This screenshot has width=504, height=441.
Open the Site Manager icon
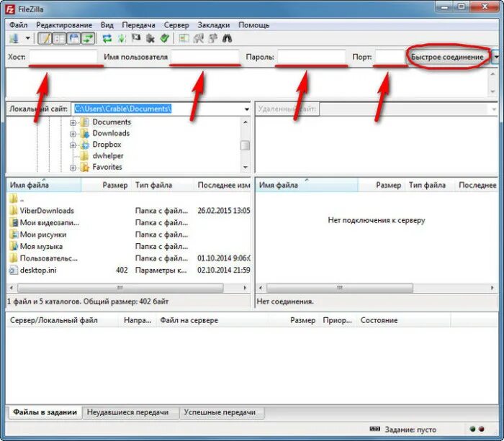[14, 39]
